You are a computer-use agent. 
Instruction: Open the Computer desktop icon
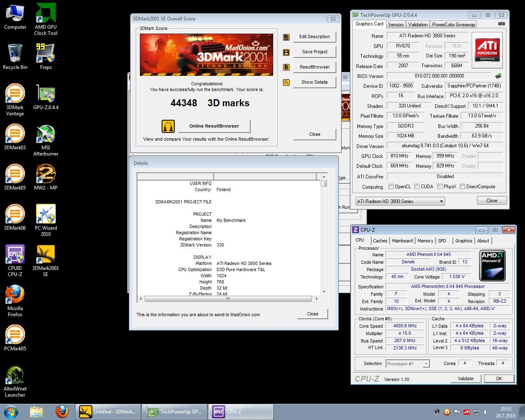tap(15, 17)
